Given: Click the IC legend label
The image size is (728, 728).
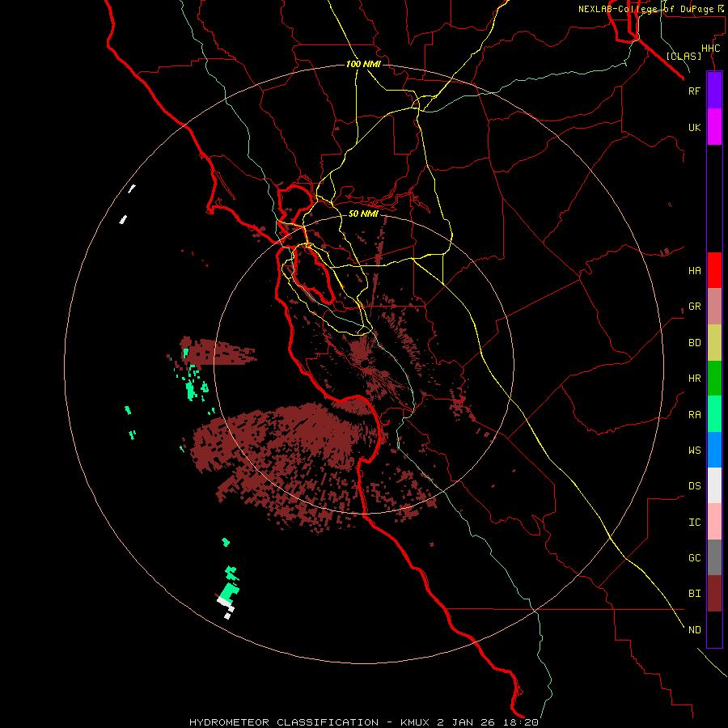Looking at the screenshot, I should [x=694, y=523].
